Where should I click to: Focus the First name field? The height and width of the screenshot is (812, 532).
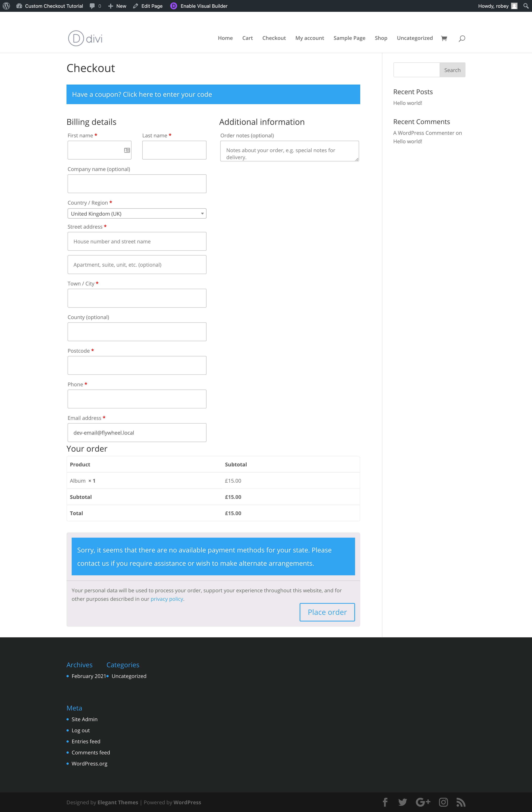click(99, 150)
